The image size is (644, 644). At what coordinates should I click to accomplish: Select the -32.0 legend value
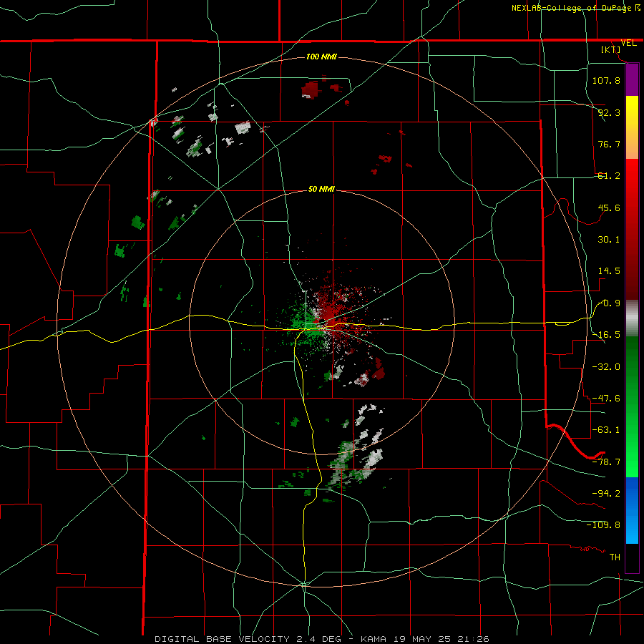pyautogui.click(x=606, y=367)
